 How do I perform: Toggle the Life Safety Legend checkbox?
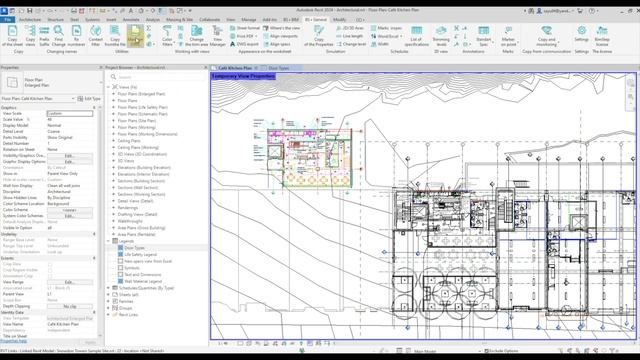(x=120, y=254)
